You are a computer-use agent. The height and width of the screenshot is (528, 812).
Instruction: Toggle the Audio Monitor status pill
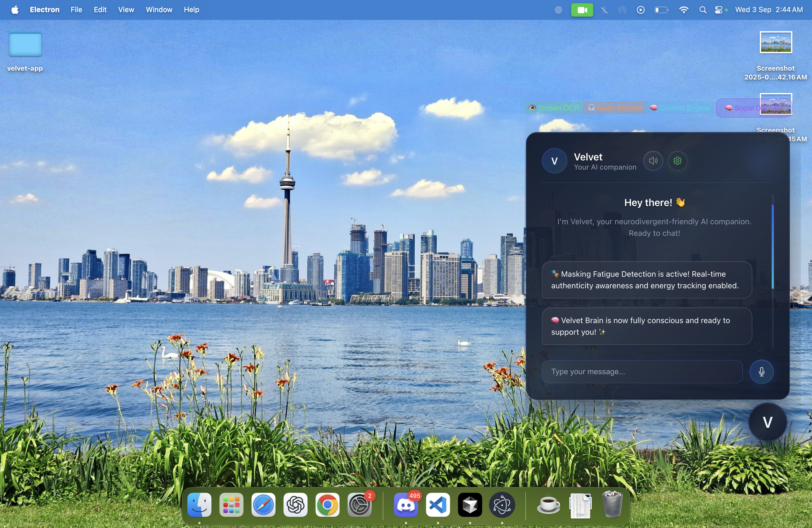[615, 108]
